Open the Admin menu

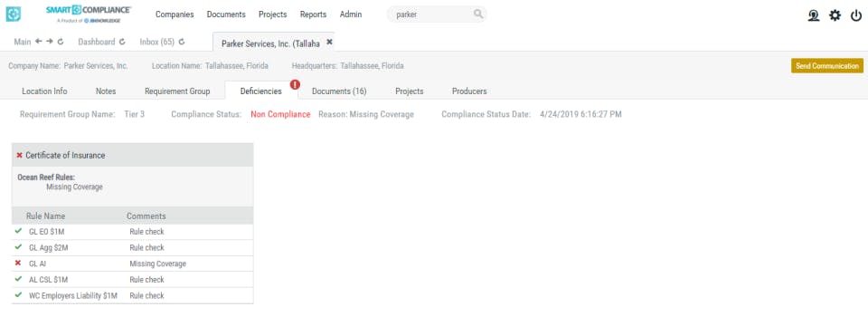351,14
